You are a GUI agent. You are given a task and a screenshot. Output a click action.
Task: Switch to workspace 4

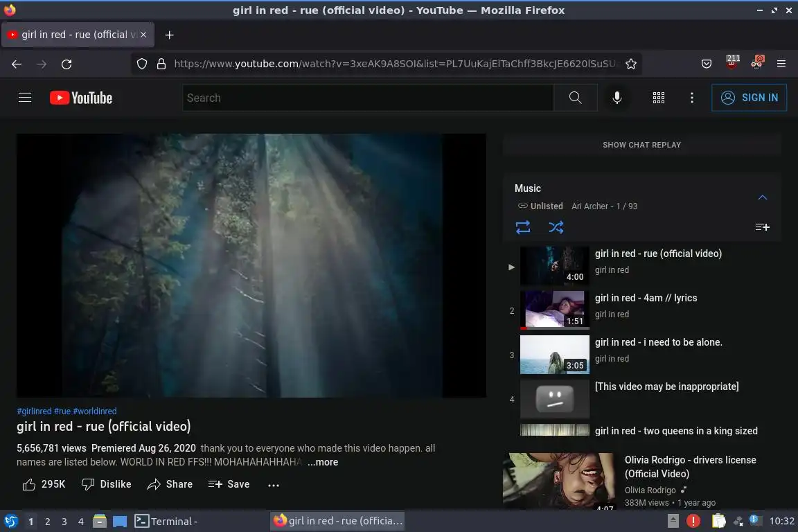tap(81, 522)
